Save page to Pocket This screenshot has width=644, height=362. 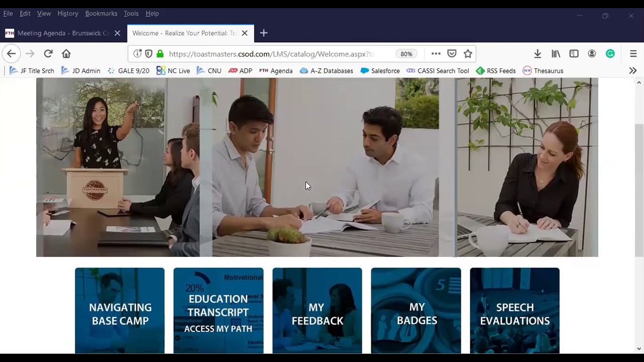(x=452, y=54)
